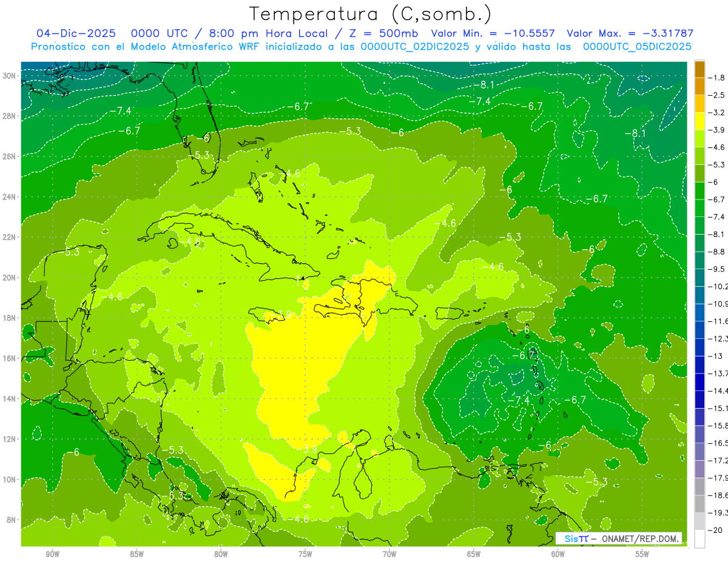Click "Valor Min. = -10.5557" text

click(493, 33)
